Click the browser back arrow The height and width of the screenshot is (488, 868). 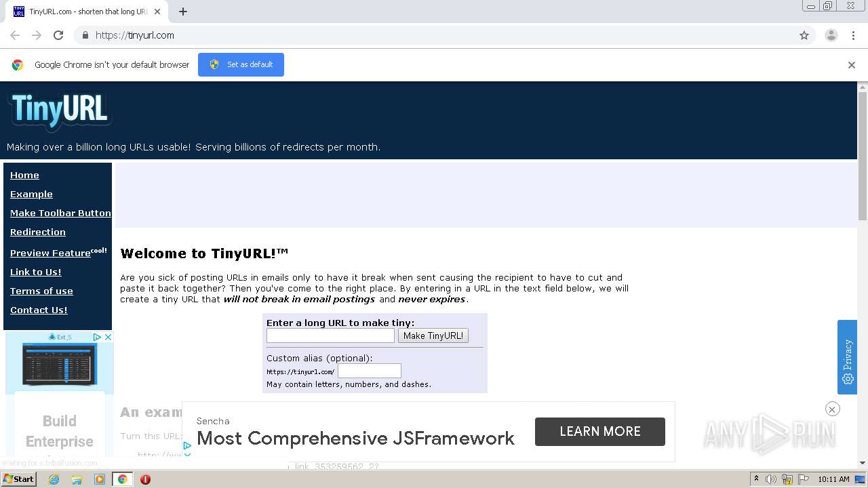pyautogui.click(x=15, y=35)
